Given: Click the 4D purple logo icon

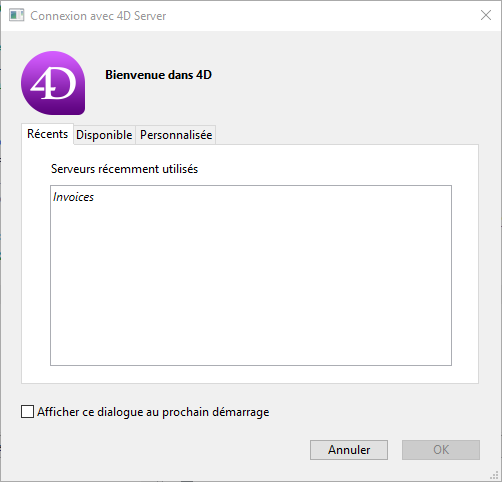Looking at the screenshot, I should coord(53,83).
